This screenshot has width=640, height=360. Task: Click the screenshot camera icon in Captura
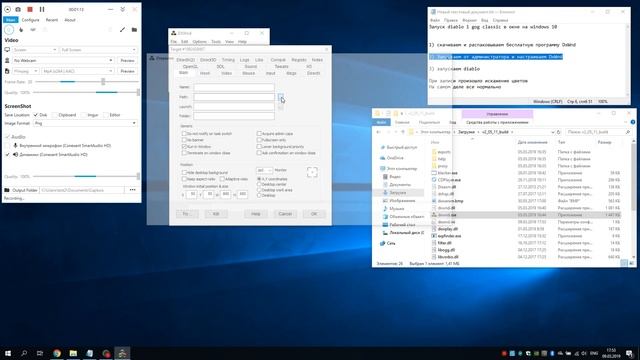click(18, 9)
